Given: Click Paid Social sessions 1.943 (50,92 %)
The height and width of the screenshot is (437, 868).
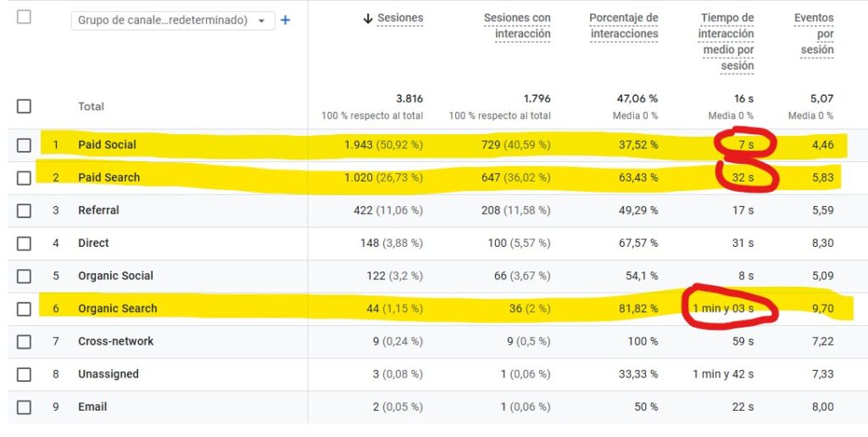Looking at the screenshot, I should coord(384,144).
